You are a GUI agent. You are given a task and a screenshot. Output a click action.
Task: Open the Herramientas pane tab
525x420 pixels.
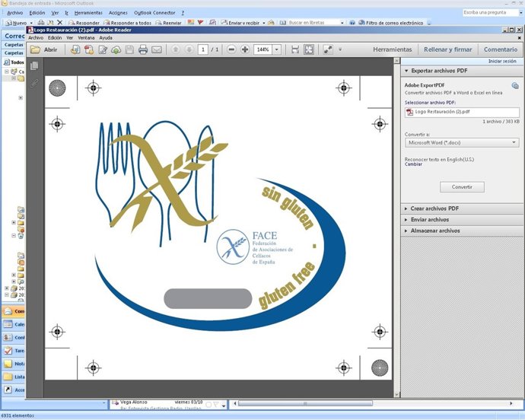pos(392,49)
